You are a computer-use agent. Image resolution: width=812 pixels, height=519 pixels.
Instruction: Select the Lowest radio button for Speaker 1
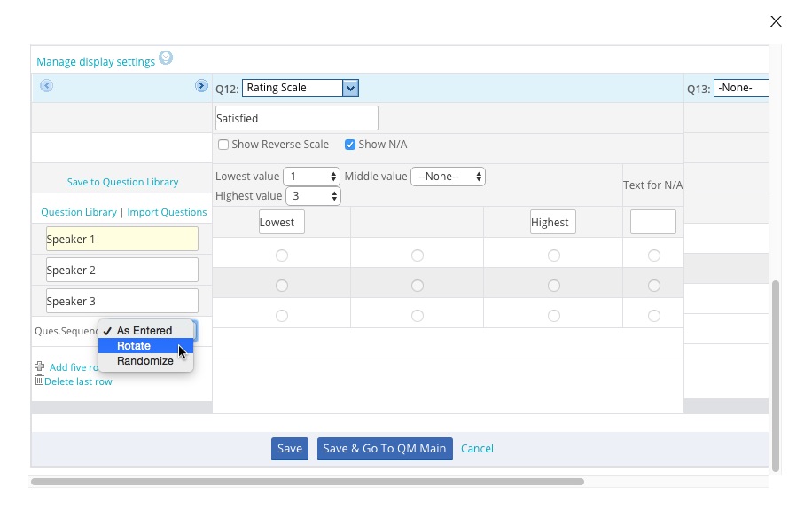pyautogui.click(x=282, y=256)
